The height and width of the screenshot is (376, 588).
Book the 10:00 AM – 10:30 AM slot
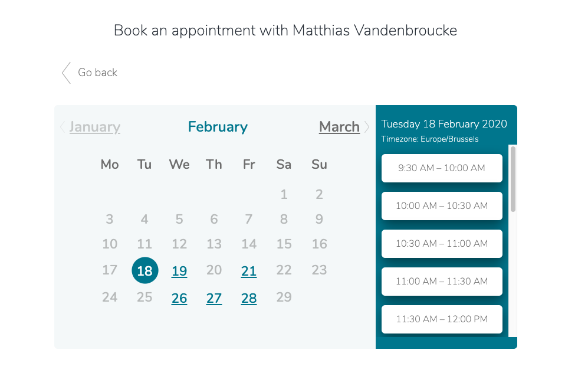click(x=442, y=206)
